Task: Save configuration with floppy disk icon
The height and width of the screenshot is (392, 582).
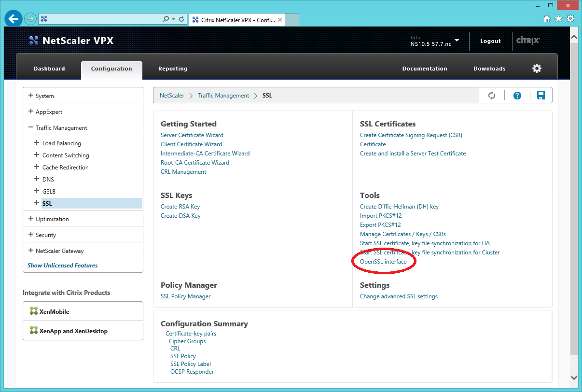Action: [541, 96]
